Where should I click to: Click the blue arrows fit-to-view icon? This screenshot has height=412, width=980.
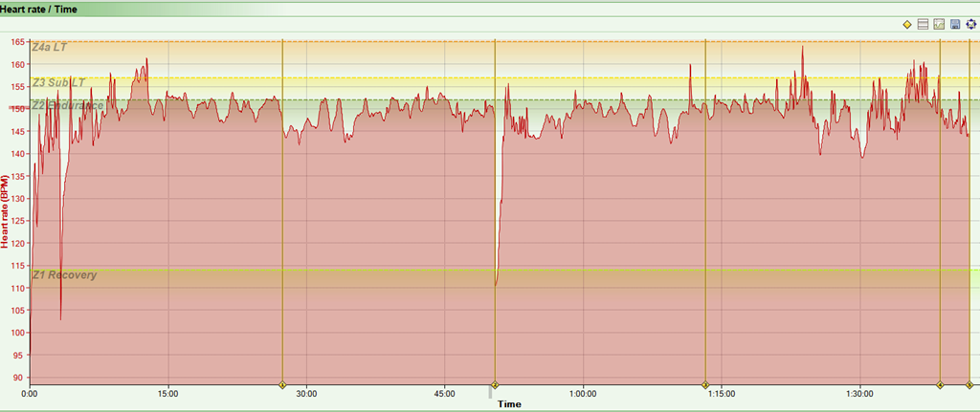[969, 24]
